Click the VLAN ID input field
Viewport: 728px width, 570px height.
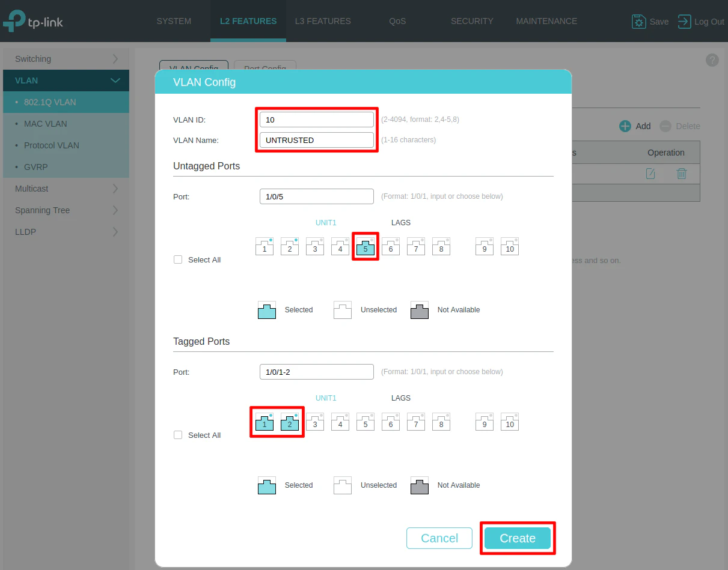coord(317,120)
